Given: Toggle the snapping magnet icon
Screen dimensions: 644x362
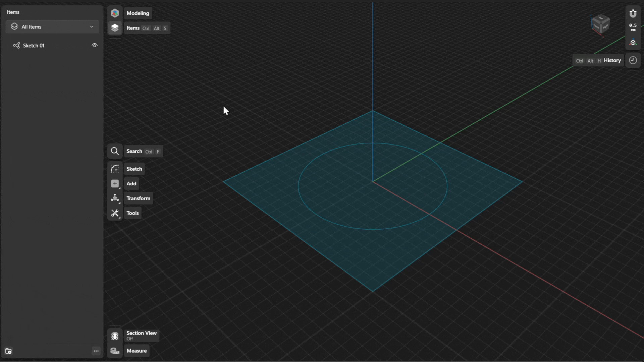Looking at the screenshot, I should (633, 13).
